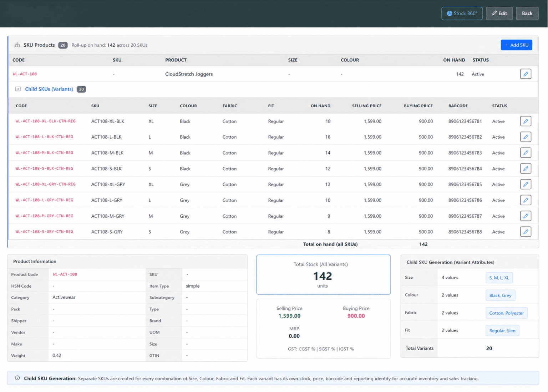Click Fabric values tag Cotton, Polyester
The image size is (548, 392).
(506, 313)
